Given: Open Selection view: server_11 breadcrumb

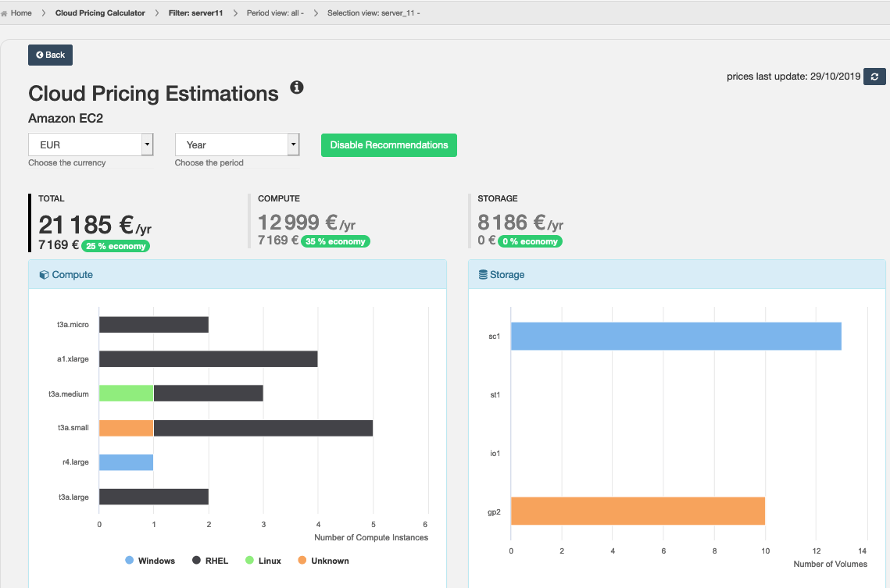Looking at the screenshot, I should (374, 13).
